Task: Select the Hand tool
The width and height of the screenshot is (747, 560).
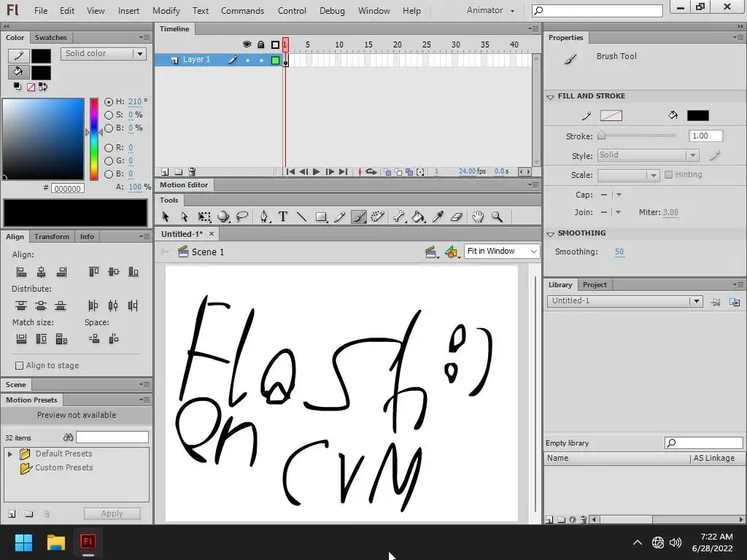Action: [478, 217]
